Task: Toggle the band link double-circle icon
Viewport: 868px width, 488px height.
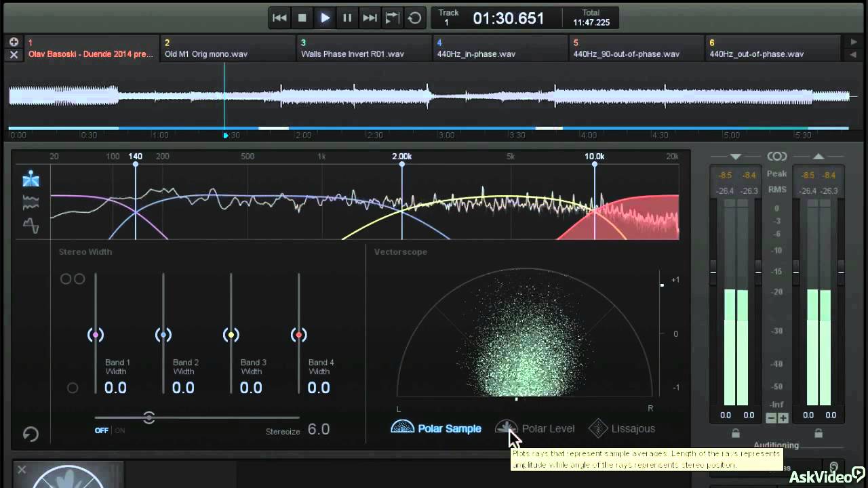Action: click(73, 279)
